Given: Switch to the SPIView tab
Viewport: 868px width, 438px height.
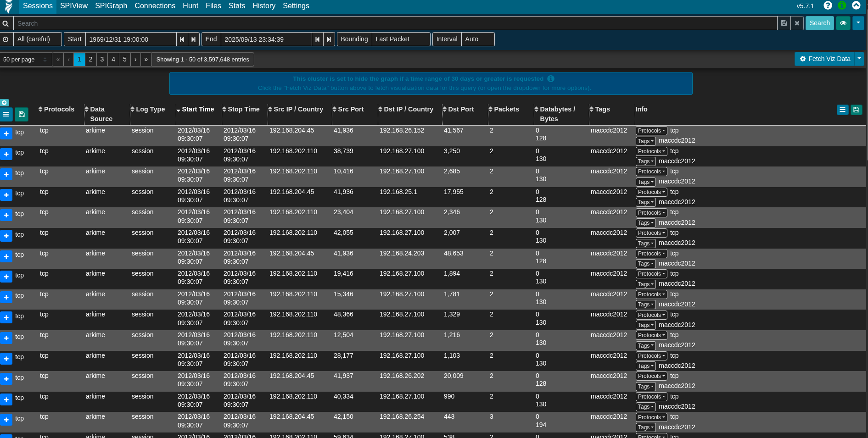Looking at the screenshot, I should [x=74, y=6].
